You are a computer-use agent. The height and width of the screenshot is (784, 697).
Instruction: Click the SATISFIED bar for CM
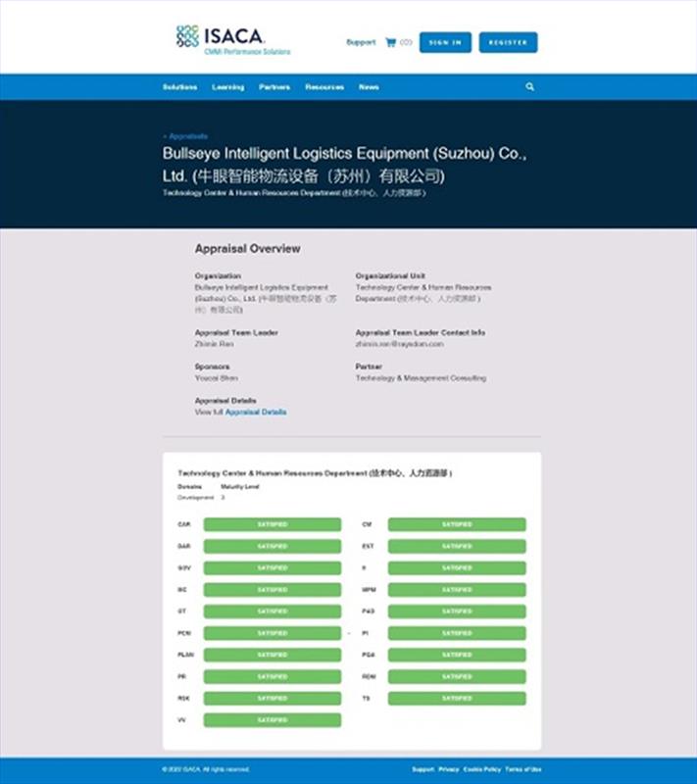pos(457,524)
